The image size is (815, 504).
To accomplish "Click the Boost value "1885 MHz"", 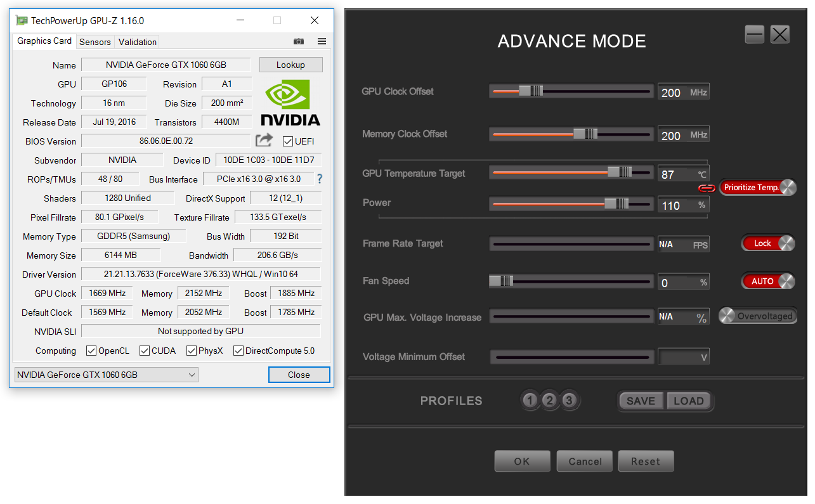I will pos(296,293).
